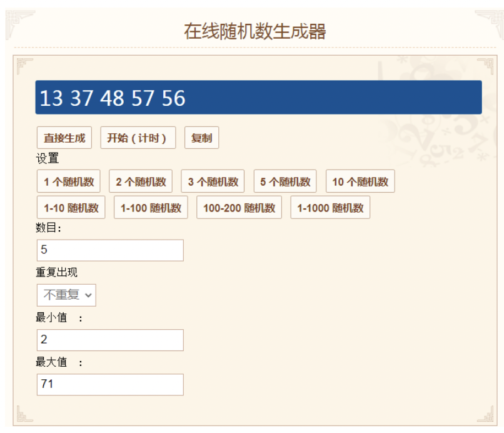Use the 100-200 随机数 range preset
This screenshot has height=433, width=504.
click(x=239, y=208)
